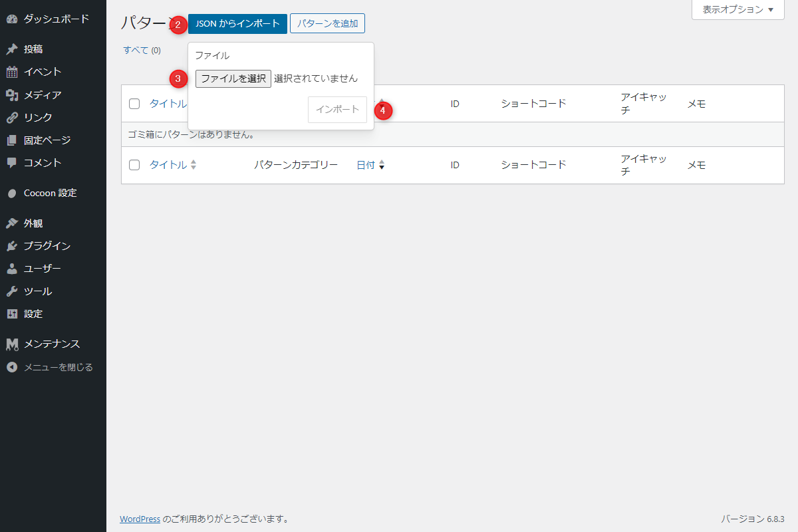Click the パターンを追加 button
The image size is (798, 532).
pos(327,23)
